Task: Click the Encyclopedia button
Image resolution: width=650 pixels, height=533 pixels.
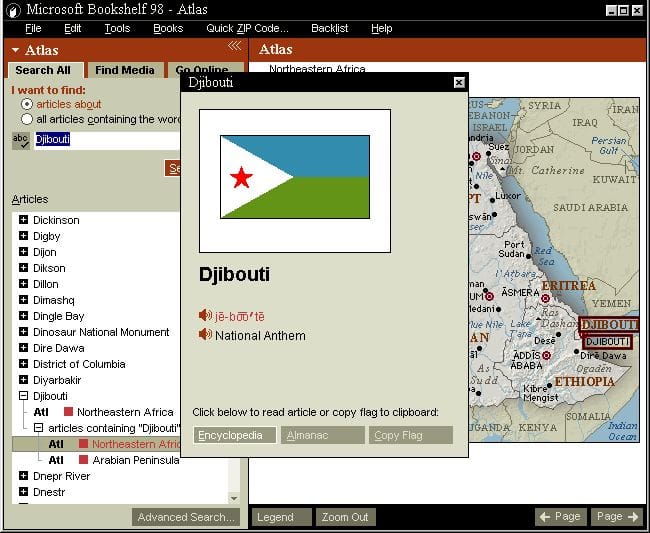Action: coord(235,435)
